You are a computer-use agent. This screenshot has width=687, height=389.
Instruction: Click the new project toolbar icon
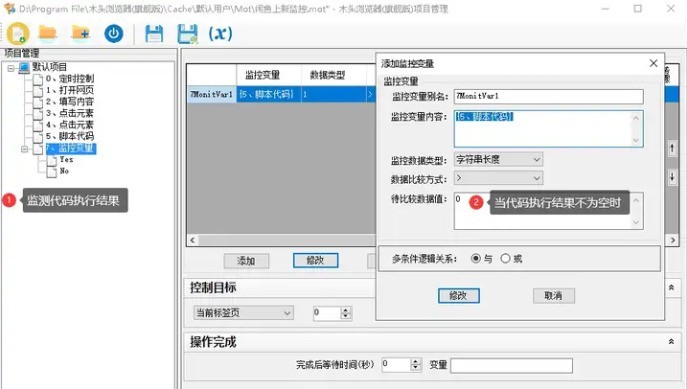click(x=18, y=34)
